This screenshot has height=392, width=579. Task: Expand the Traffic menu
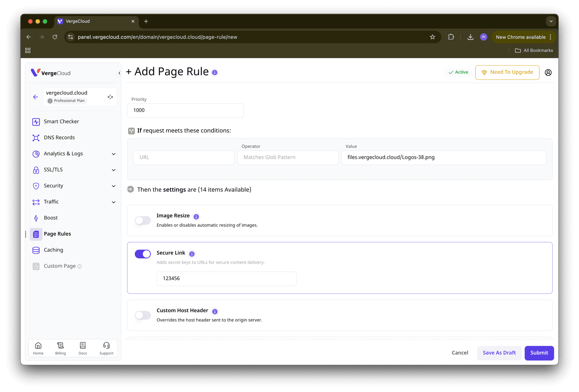click(73, 202)
